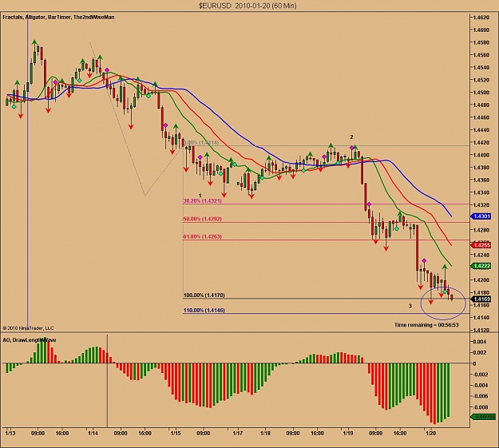The image size is (499, 448).
Task: Click the 1/14 date on the time axis
Action: tap(93, 434)
